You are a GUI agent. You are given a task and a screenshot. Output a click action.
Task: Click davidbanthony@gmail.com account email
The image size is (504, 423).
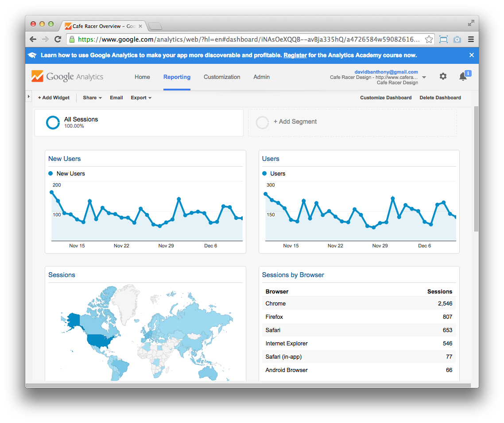386,72
